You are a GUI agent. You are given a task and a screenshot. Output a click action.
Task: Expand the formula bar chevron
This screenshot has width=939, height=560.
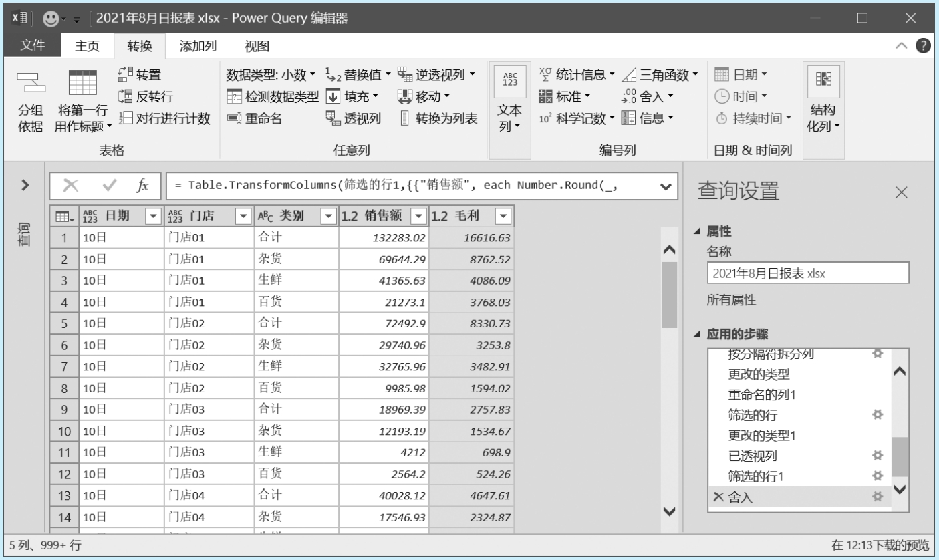665,186
